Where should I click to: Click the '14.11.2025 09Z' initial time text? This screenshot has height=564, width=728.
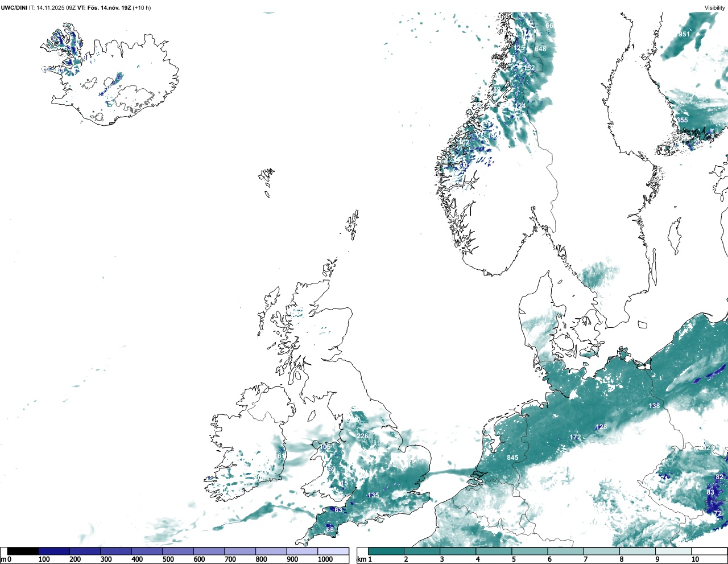tap(56, 8)
